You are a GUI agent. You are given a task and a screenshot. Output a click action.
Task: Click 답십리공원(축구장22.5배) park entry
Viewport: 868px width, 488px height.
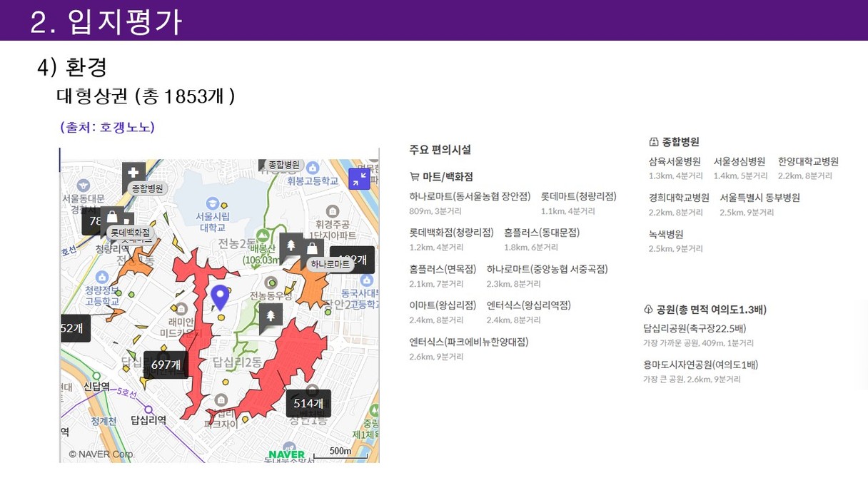pyautogui.click(x=695, y=329)
